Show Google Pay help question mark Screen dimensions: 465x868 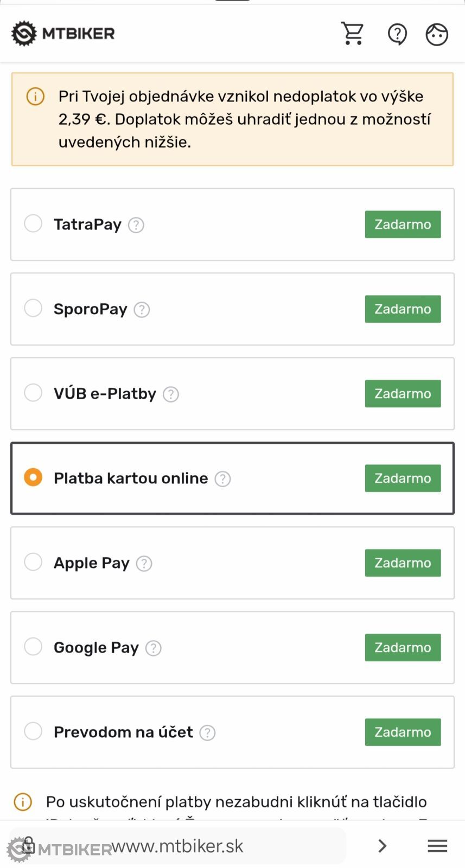[154, 648]
